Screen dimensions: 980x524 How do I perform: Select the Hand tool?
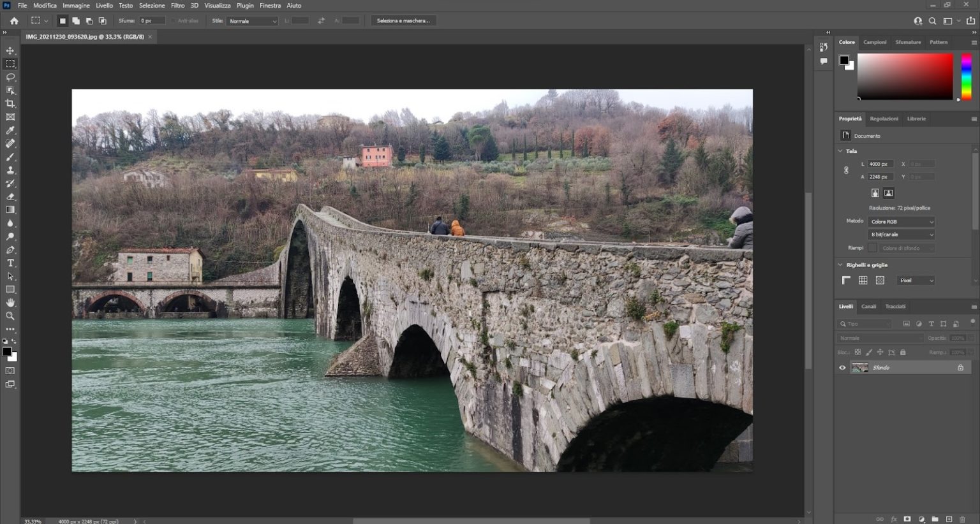[10, 303]
